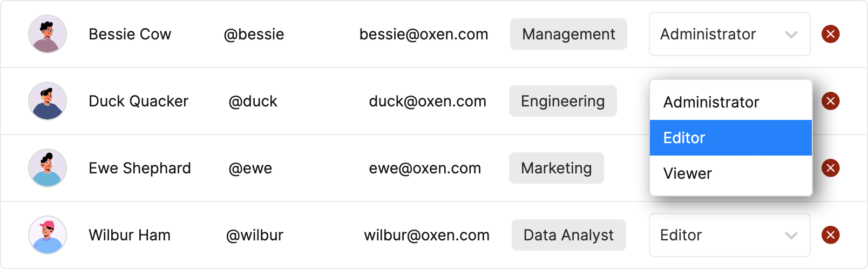Open the bessie@oxen.com email address
Screen dimensions: 868x269
click(x=424, y=35)
